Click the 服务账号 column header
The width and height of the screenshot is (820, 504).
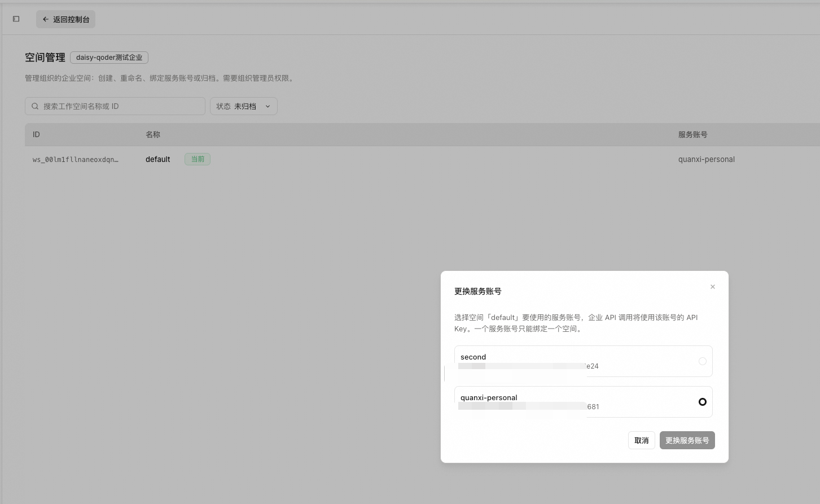pyautogui.click(x=693, y=135)
